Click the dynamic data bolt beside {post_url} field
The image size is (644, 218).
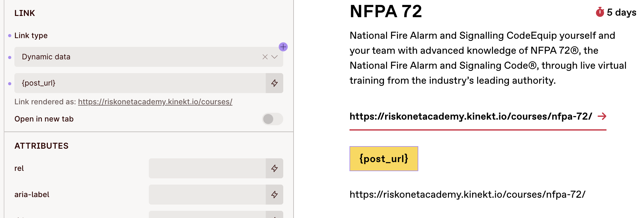point(274,83)
